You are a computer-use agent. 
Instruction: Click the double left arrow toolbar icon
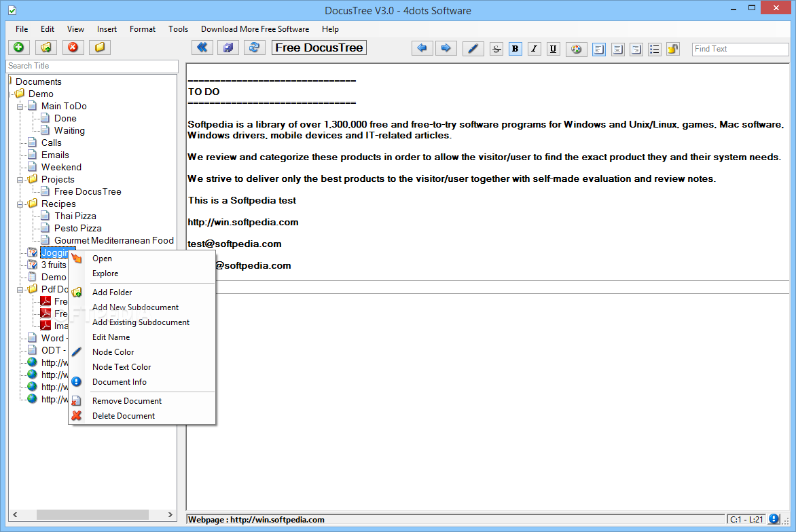[x=202, y=47]
